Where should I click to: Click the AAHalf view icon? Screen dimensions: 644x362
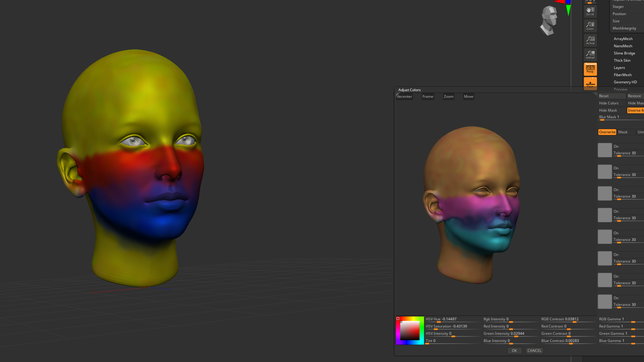pyautogui.click(x=590, y=55)
